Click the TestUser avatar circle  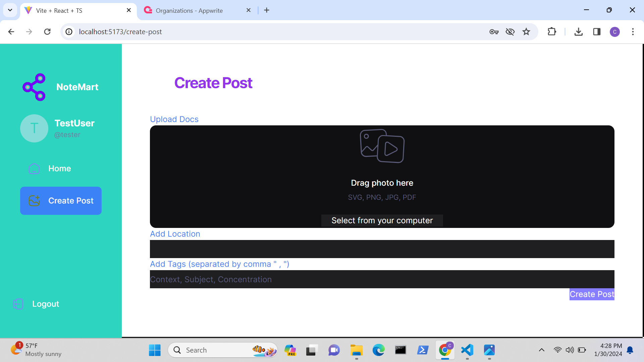34,128
